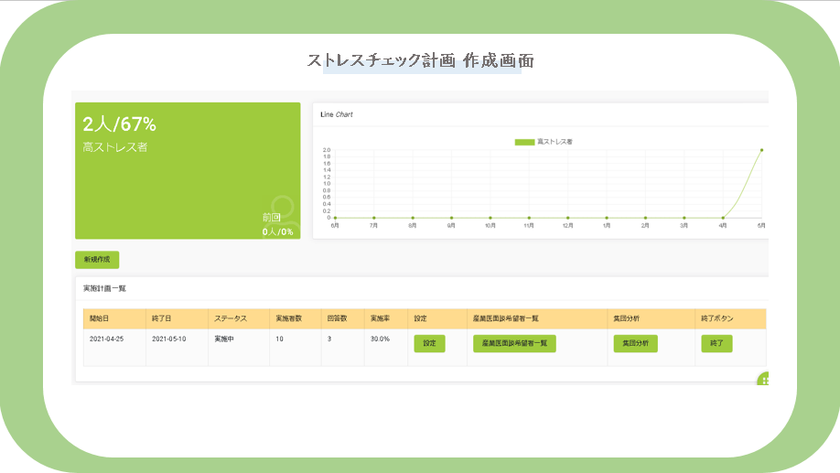This screenshot has width=840, height=473.
Task: Open 設定 for the 2021-04-25 plan
Action: pos(429,343)
